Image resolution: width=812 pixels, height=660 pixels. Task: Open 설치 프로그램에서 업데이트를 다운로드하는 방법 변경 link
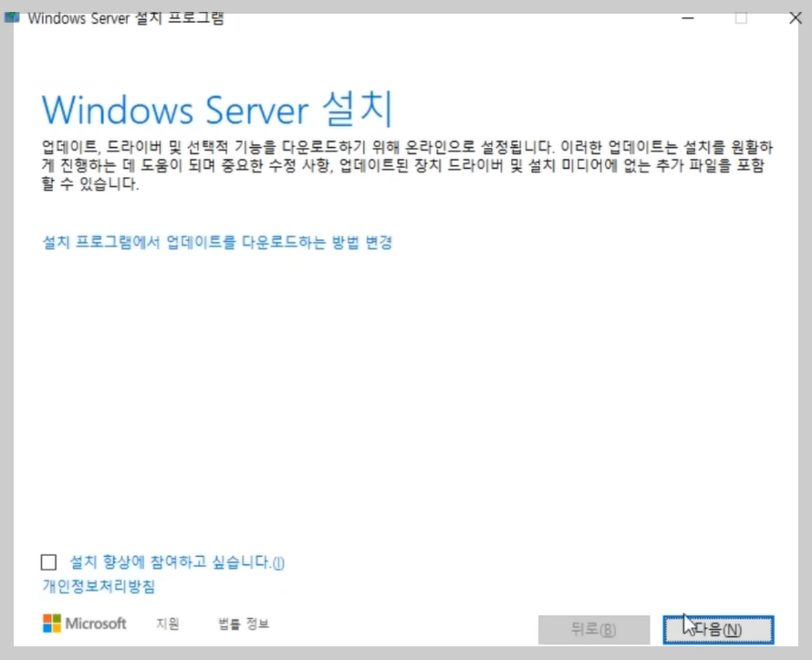(217, 242)
